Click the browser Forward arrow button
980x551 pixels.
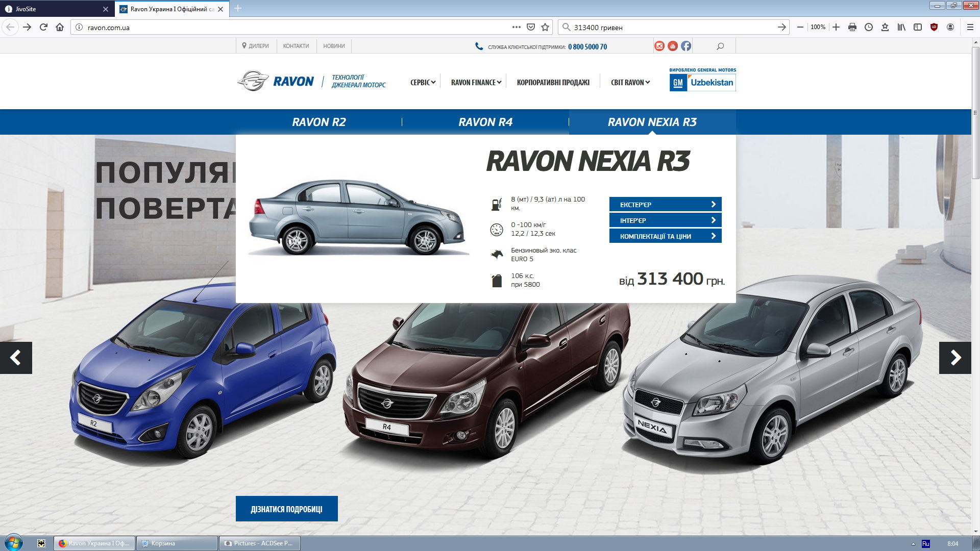coord(27,27)
